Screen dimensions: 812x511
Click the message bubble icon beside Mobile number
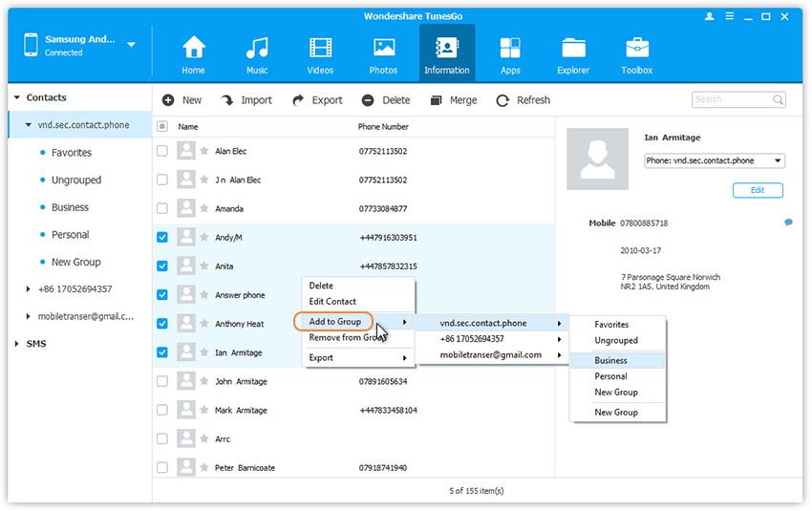[788, 223]
